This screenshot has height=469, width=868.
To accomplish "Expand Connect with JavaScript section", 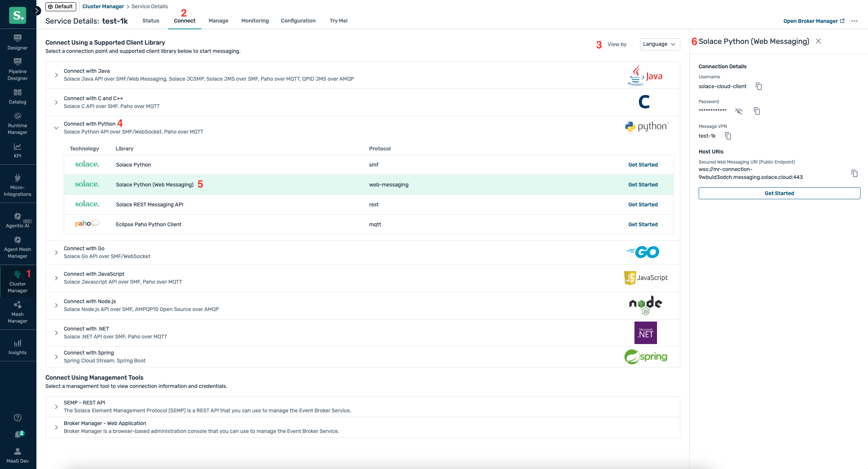I will [56, 278].
